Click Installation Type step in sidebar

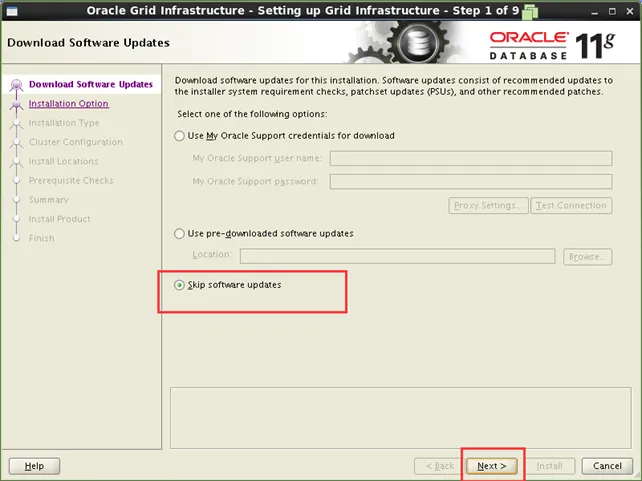pos(64,123)
